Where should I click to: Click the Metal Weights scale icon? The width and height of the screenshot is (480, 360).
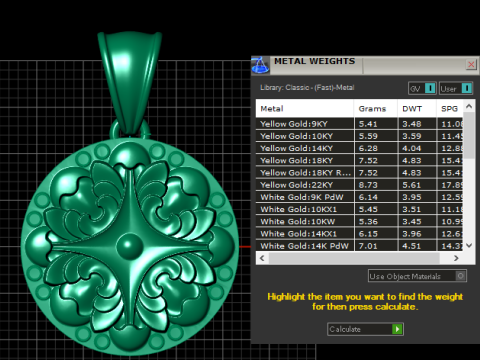pyautogui.click(x=260, y=65)
